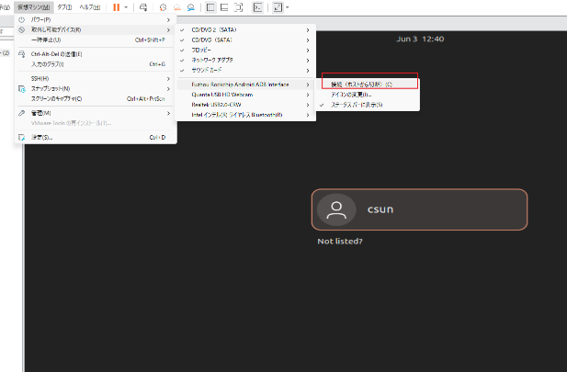Click the orange pause VM button
This screenshot has width=567, height=372.
116,7
